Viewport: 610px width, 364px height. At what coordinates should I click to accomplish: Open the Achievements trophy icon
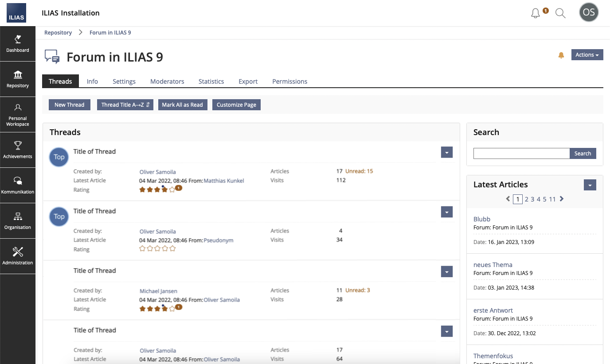[18, 150]
